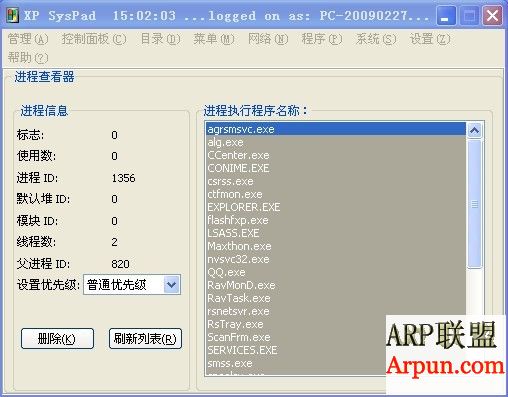Select smss.exe in process list
508x397 pixels.
[296, 363]
